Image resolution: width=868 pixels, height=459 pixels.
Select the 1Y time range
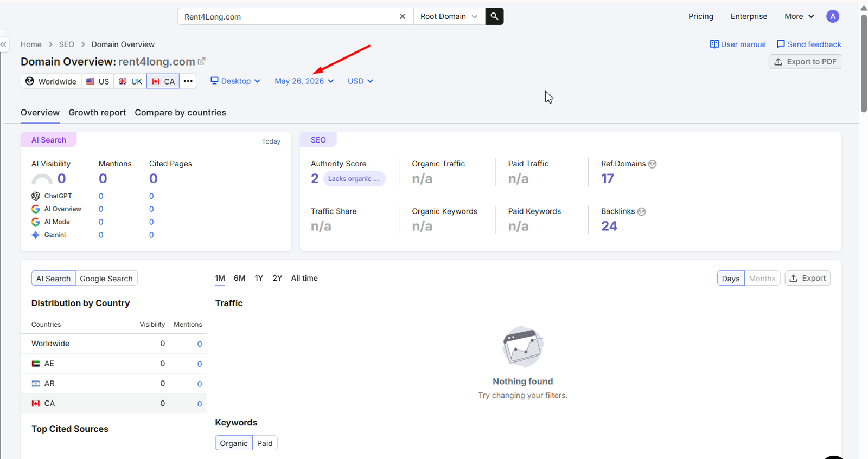click(x=259, y=279)
